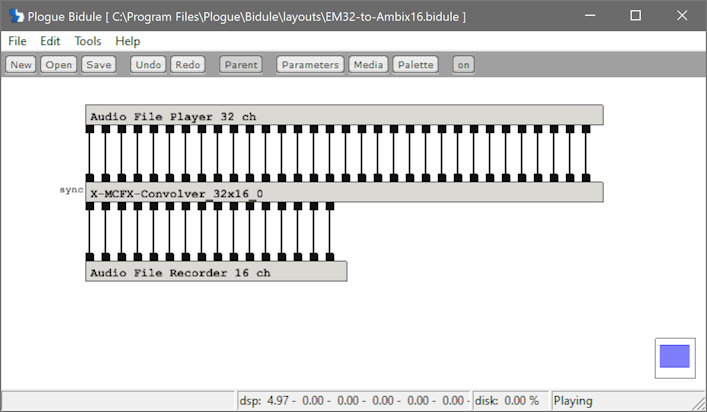Maximize the Plogue Bidule window
This screenshot has width=707, height=412.
(x=636, y=15)
